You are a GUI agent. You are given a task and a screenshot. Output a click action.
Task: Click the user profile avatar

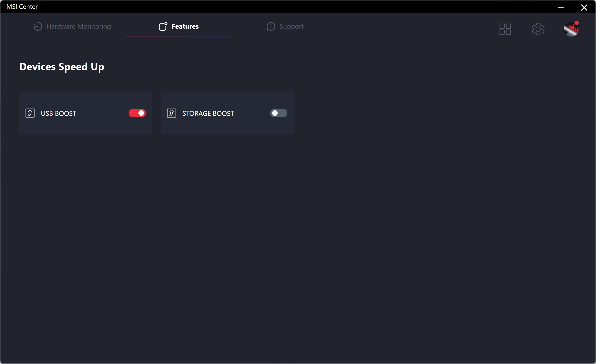571,30
